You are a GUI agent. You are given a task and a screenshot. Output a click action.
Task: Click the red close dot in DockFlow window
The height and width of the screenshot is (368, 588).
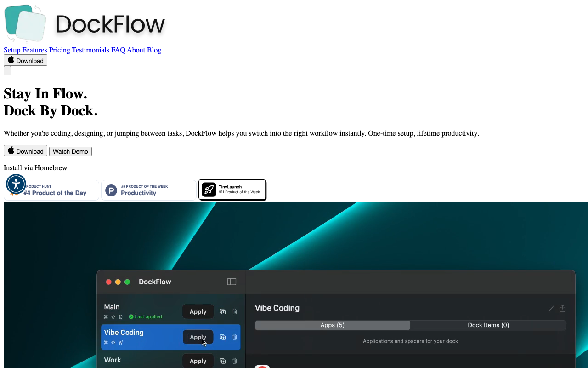coord(109,282)
